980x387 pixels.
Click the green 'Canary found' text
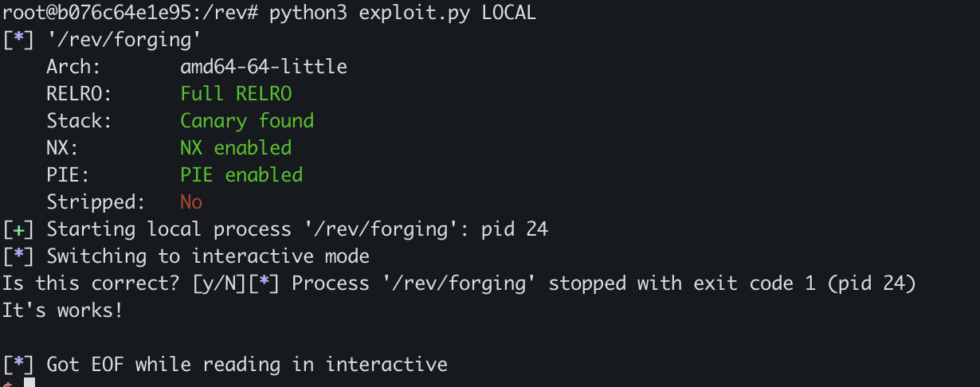click(x=247, y=121)
